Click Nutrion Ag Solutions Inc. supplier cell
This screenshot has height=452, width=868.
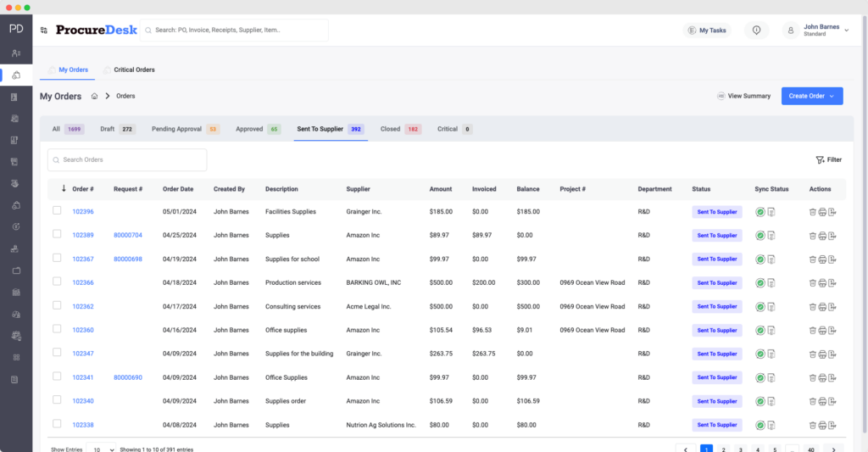[381, 425]
